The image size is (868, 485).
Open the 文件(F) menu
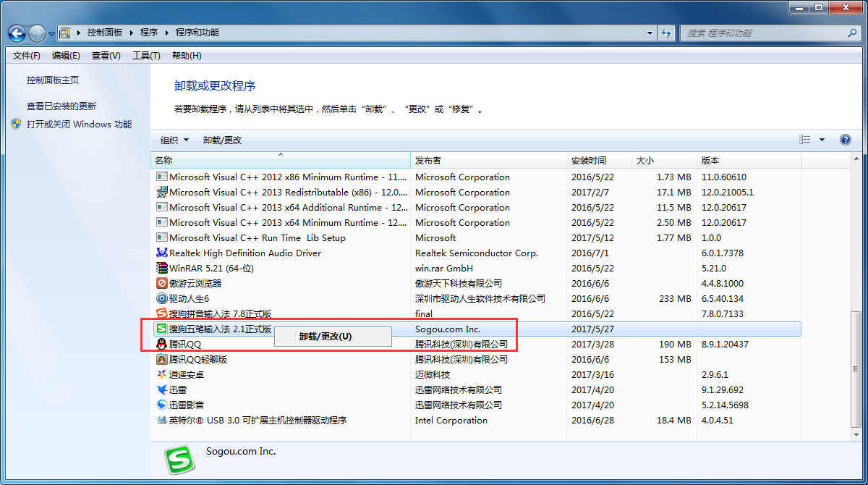27,56
